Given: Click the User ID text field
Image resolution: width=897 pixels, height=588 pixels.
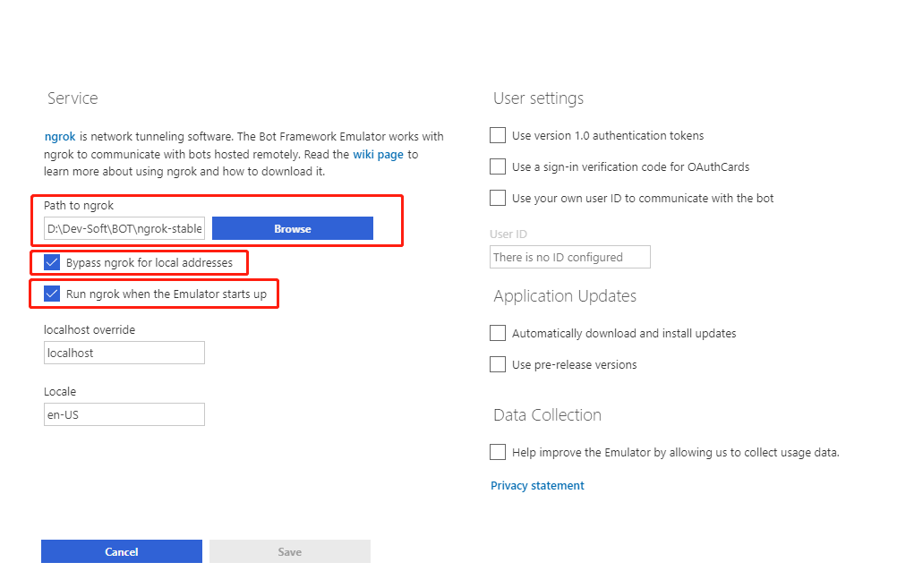Looking at the screenshot, I should [570, 257].
